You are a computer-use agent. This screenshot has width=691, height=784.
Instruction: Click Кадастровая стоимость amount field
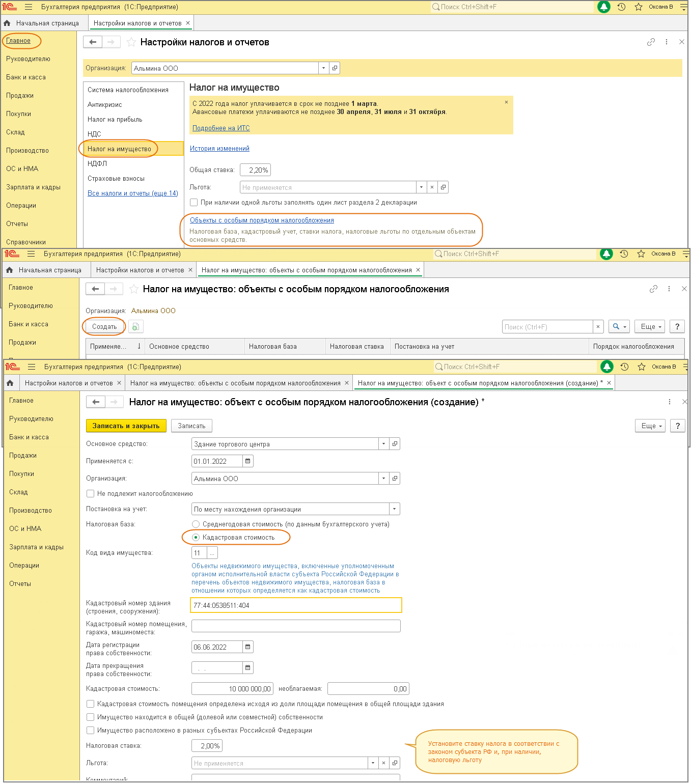(232, 689)
